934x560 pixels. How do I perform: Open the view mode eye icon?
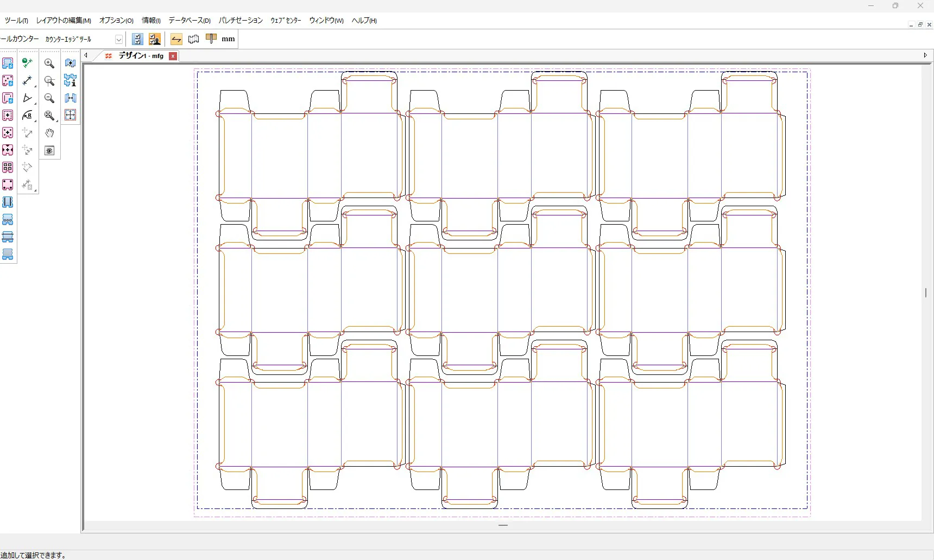pyautogui.click(x=49, y=151)
